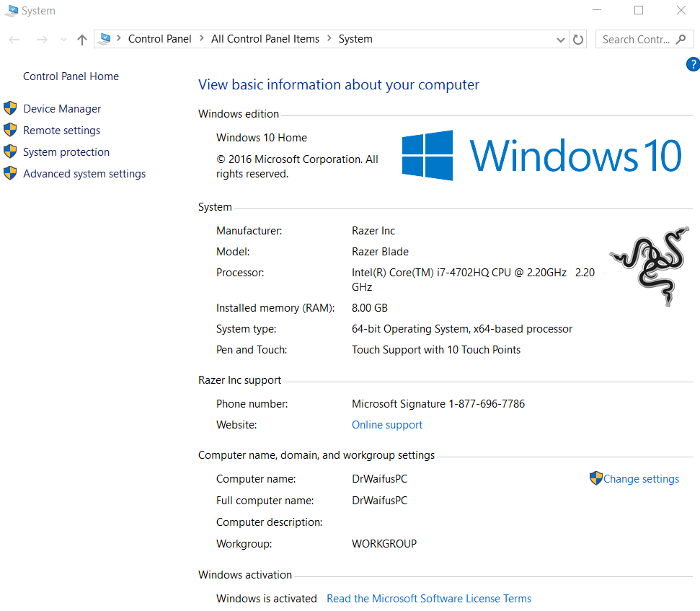This screenshot has height=611, width=700.
Task: Expand the chevron before Control Panel breadcrumb
Action: (119, 38)
